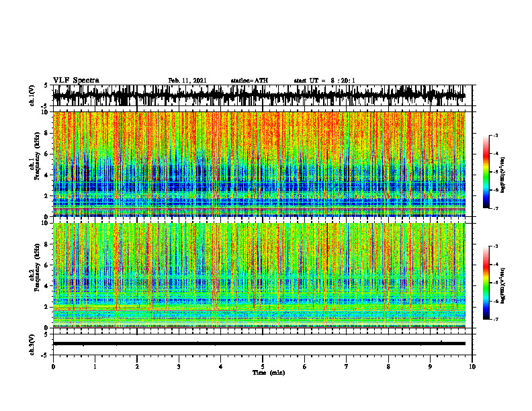Click the "ch.1(V)" axis label

(32, 95)
